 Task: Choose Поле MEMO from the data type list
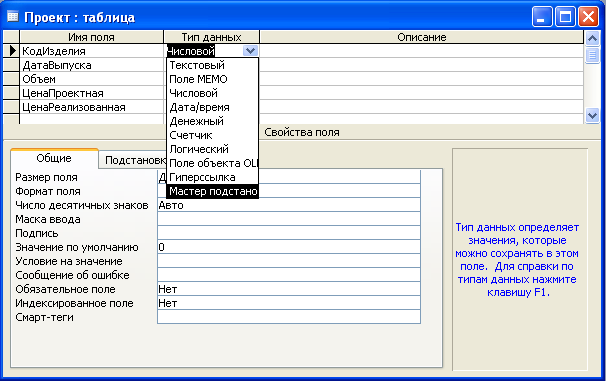(212, 79)
